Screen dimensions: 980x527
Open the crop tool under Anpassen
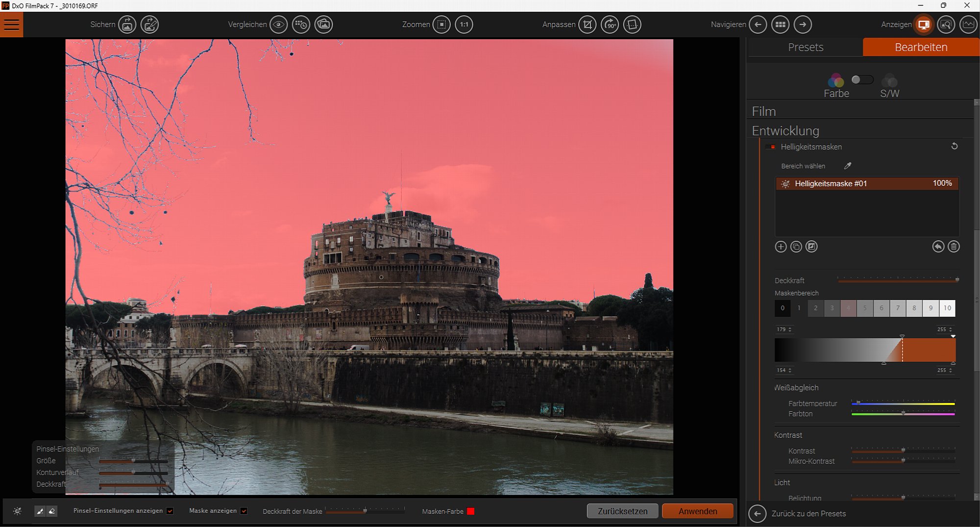click(587, 25)
